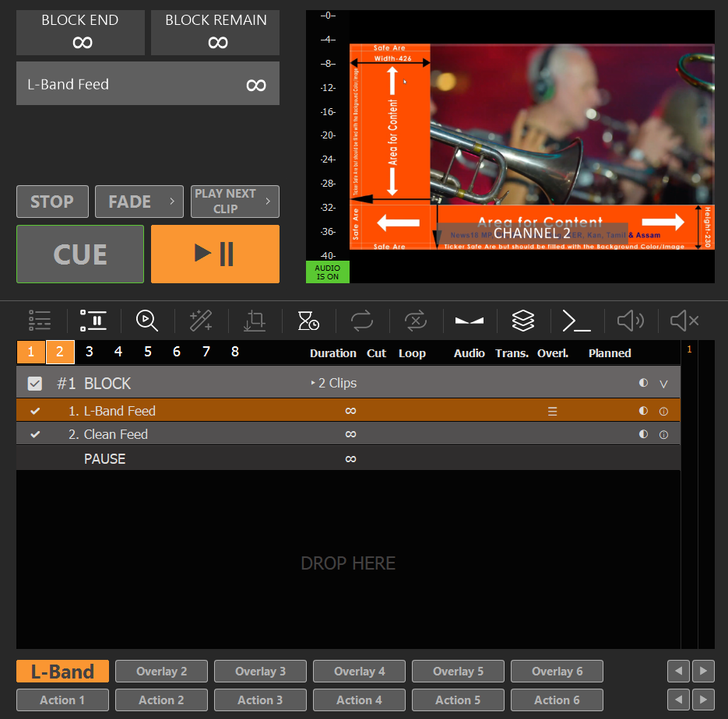
Task: Click the Planned column header
Action: [610, 353]
